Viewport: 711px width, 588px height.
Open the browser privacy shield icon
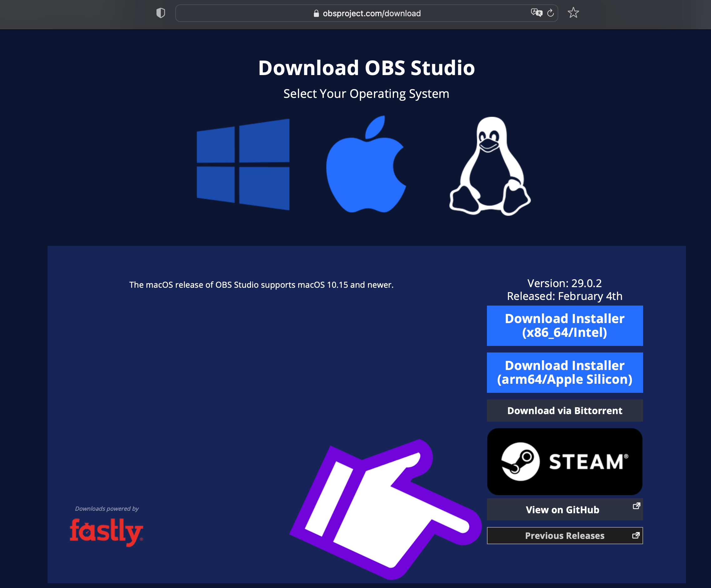tap(161, 13)
